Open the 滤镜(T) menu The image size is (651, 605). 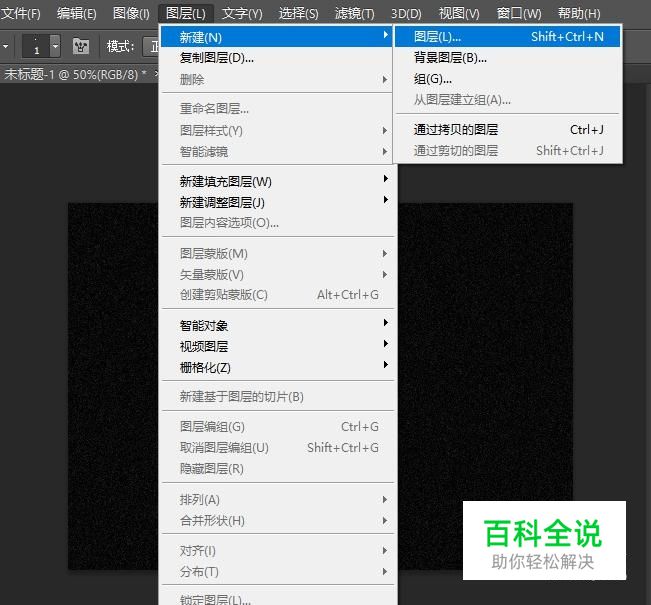pos(355,14)
